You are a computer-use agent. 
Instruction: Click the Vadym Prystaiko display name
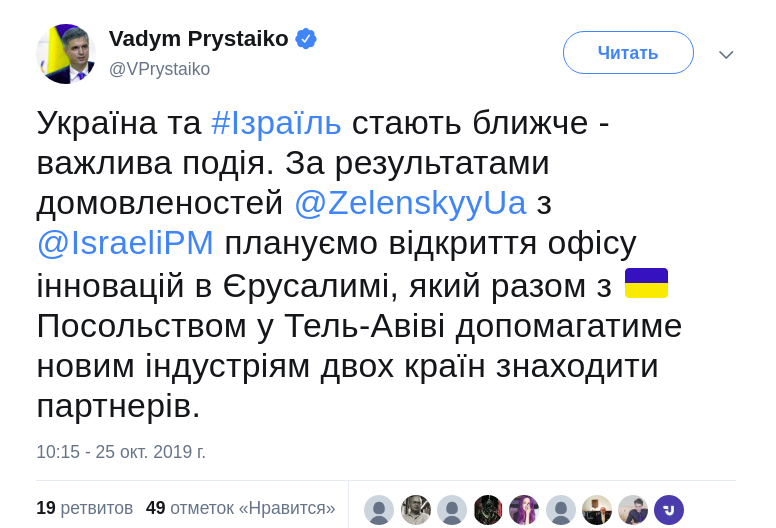click(198, 39)
